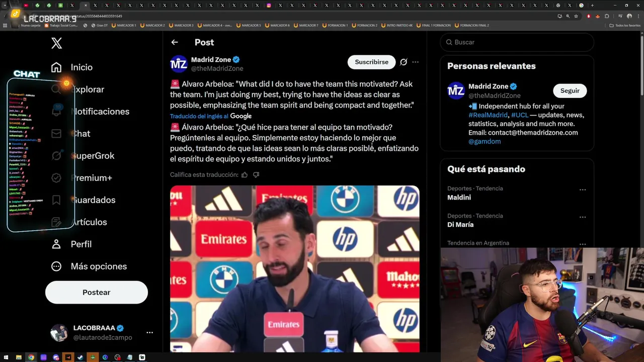
Task: Open the X logo home icon
Action: (x=56, y=43)
